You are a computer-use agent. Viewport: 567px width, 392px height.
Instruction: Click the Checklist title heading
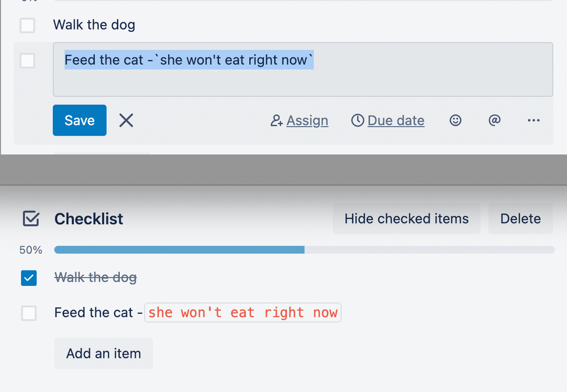click(x=89, y=219)
